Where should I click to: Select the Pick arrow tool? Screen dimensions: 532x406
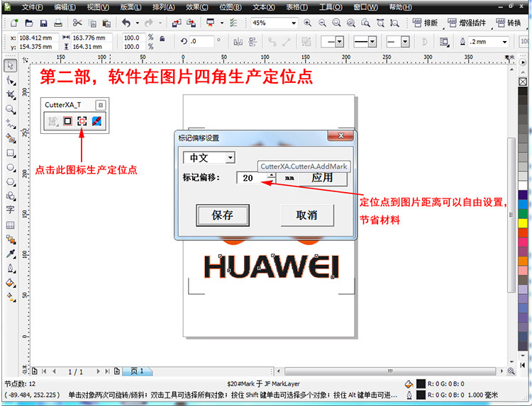pyautogui.click(x=10, y=65)
